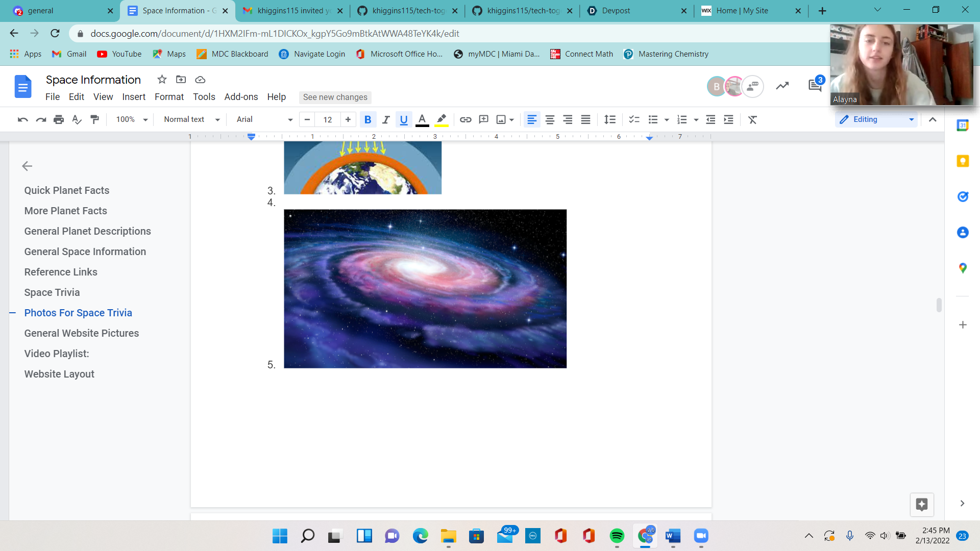This screenshot has height=551, width=980.
Task: Open Spotify from the taskbar
Action: pyautogui.click(x=617, y=536)
